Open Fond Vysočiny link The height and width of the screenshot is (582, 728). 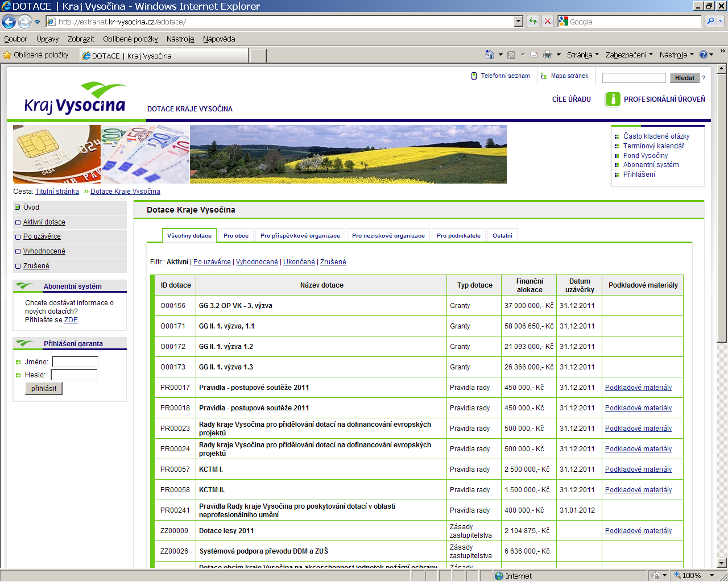646,156
